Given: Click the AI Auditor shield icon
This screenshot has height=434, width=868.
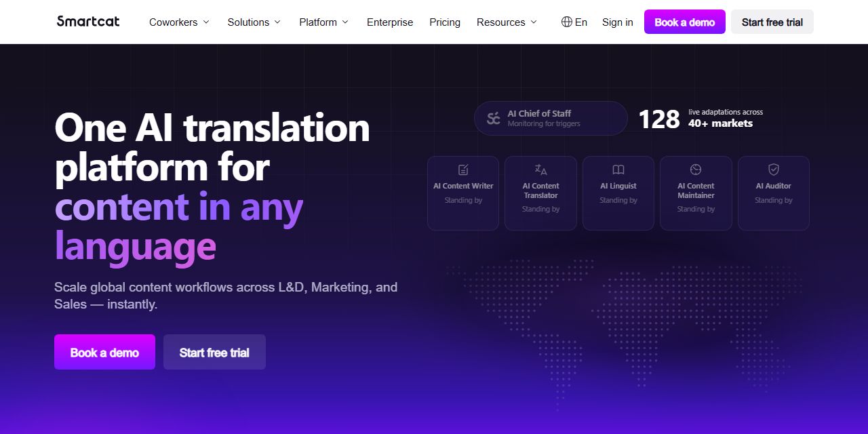Looking at the screenshot, I should coord(774,170).
